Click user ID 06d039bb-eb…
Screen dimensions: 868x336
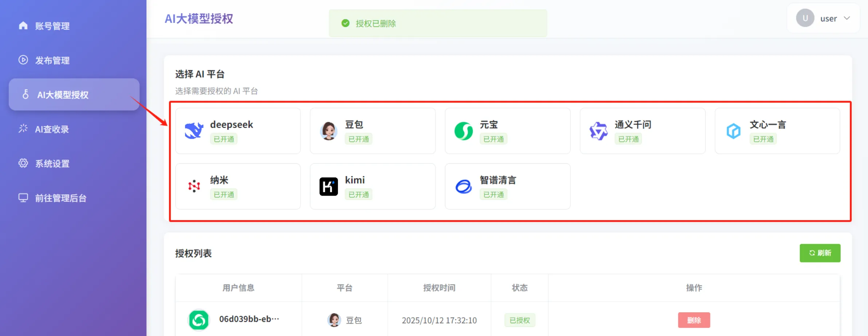[x=249, y=319]
